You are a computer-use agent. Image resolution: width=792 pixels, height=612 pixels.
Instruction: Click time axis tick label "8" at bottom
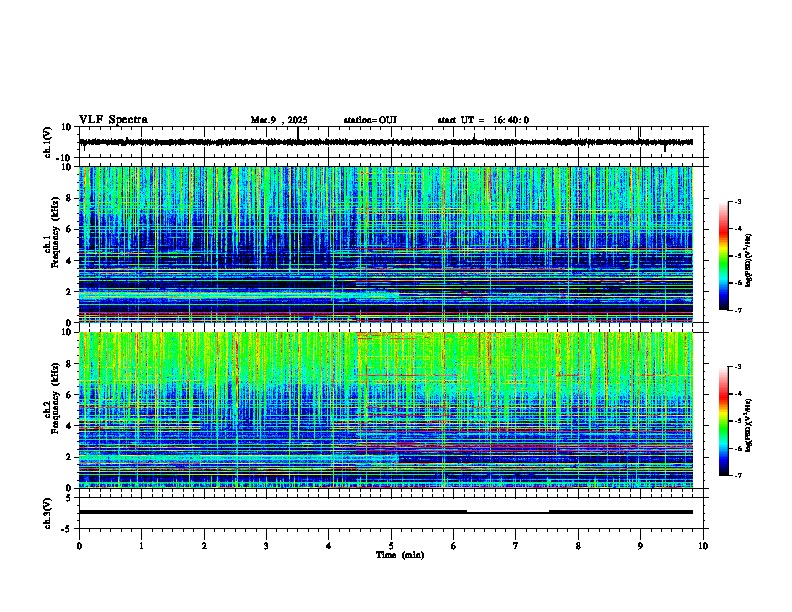578,546
